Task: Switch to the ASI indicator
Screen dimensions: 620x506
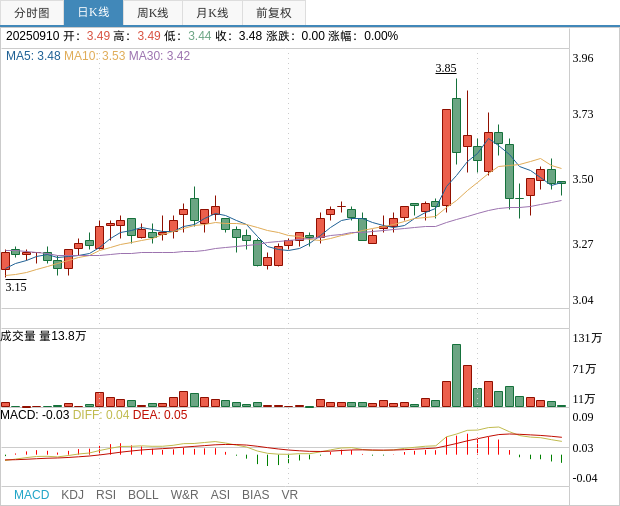Action: pyautogui.click(x=220, y=495)
